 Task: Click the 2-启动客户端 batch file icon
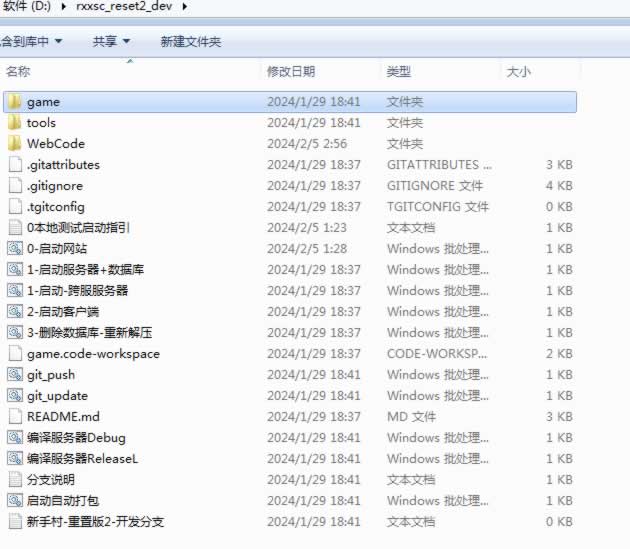[15, 311]
